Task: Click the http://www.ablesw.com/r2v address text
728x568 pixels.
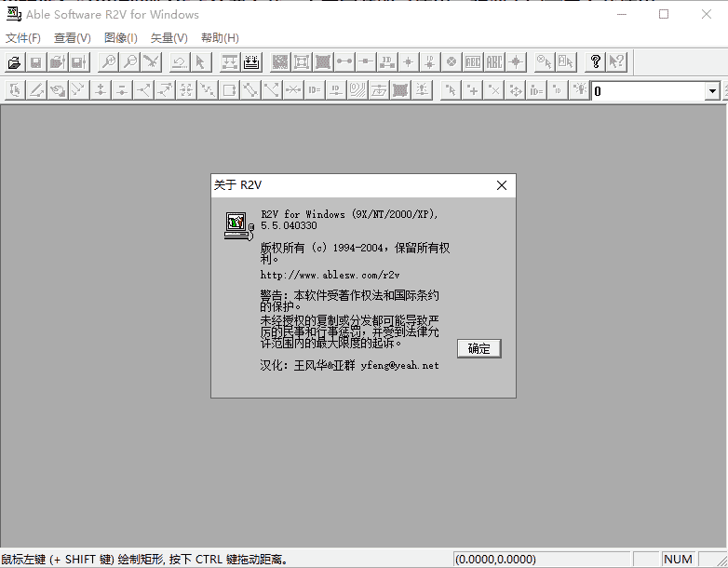Action: (x=330, y=275)
